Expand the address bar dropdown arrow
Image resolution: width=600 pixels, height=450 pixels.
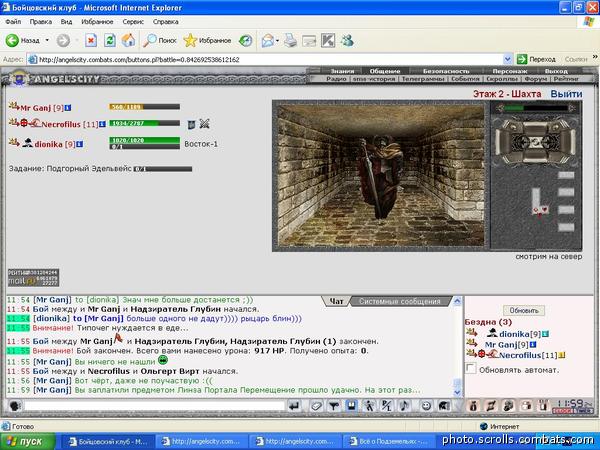tap(507, 59)
